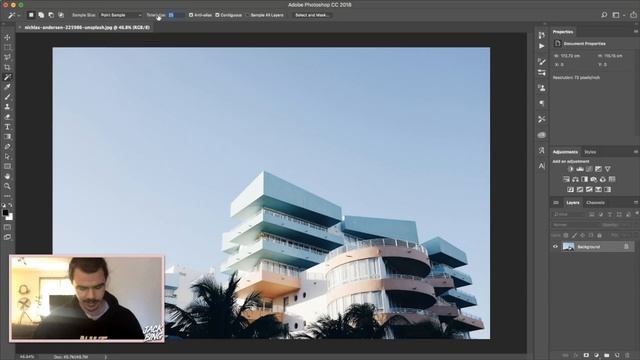Screen dimensions: 640x360
Task: Toggle Sample All Layers checkbox
Action: coord(248,15)
